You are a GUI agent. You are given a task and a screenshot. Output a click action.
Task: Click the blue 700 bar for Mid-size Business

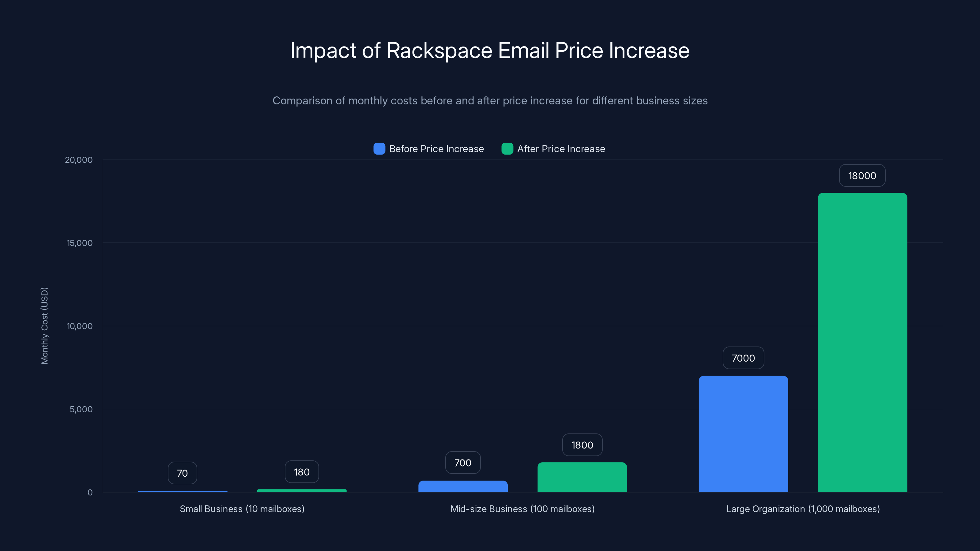click(463, 487)
